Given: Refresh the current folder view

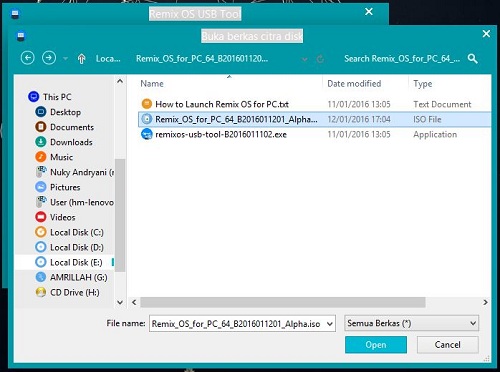Looking at the screenshot, I should point(320,59).
